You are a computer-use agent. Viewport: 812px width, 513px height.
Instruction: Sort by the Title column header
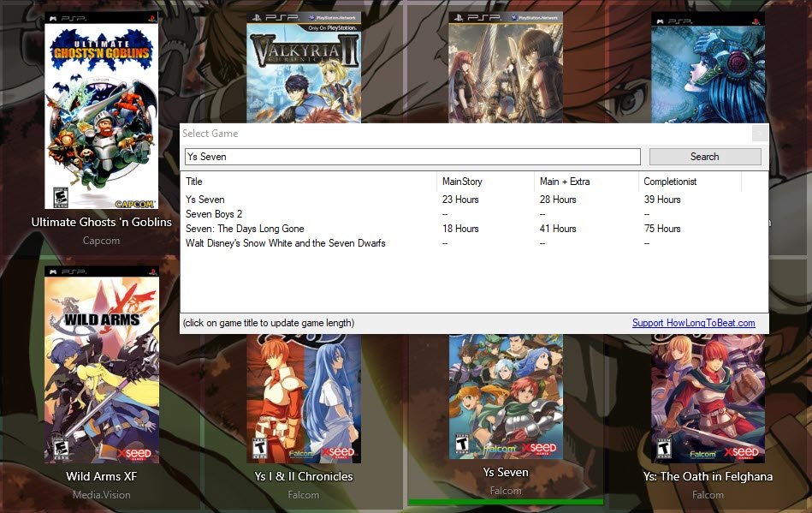pyautogui.click(x=309, y=182)
